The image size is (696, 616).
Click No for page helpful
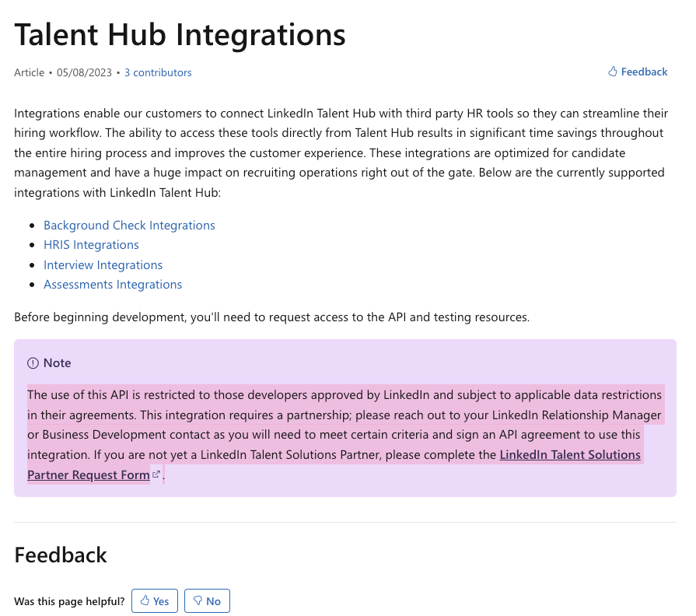208,601
